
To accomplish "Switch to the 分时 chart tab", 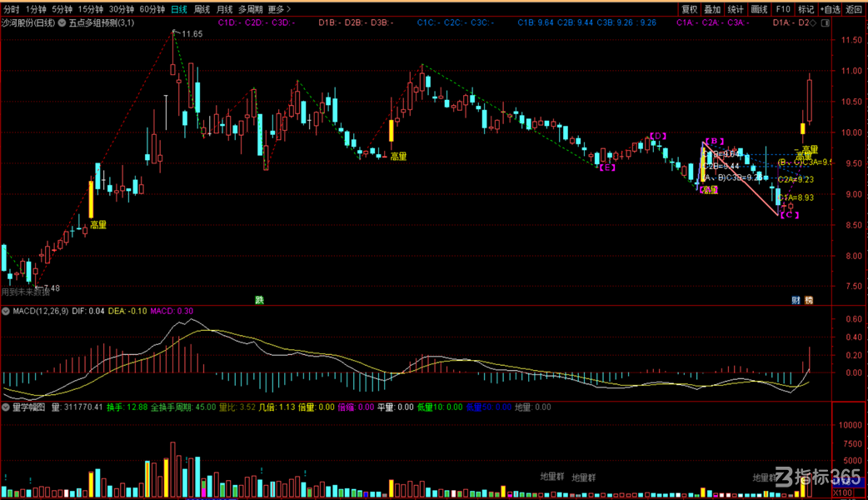I will point(11,9).
